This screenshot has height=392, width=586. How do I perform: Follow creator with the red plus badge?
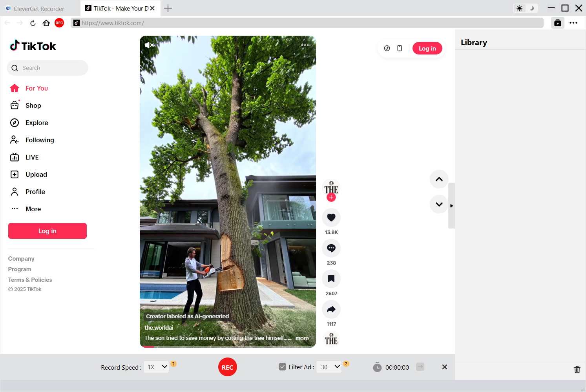(331, 198)
